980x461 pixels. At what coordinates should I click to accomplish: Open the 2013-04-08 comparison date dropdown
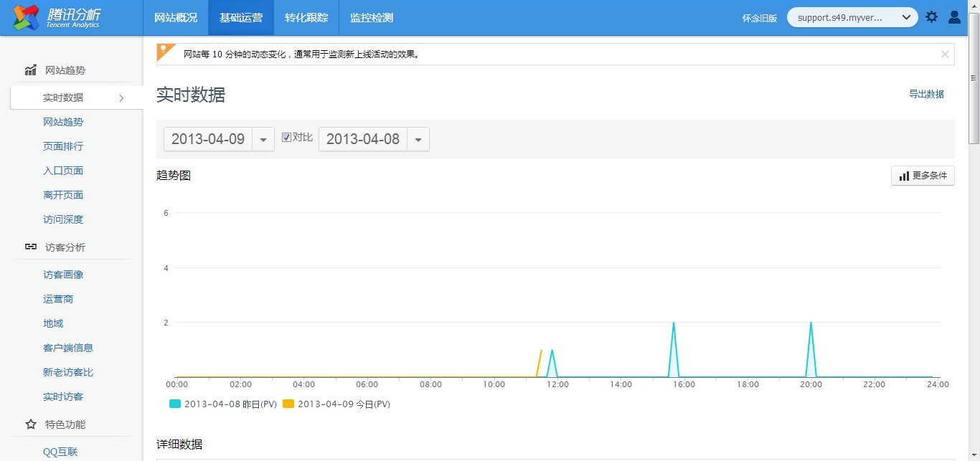coord(418,139)
